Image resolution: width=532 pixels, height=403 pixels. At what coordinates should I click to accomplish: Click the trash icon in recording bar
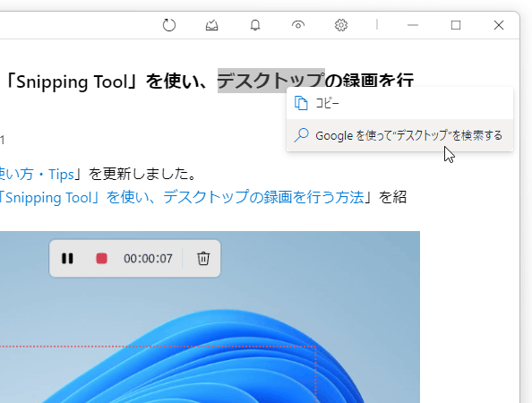(203, 259)
